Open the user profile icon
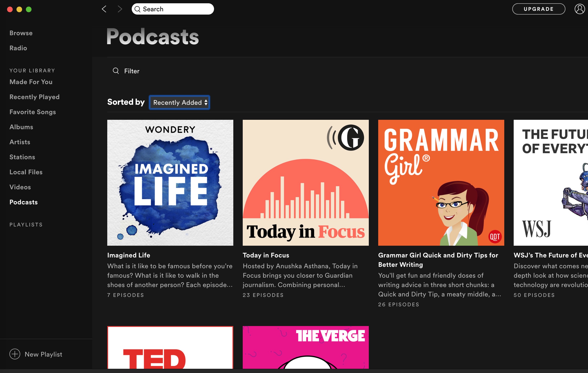Screen dimensions: 588x373 580,9
